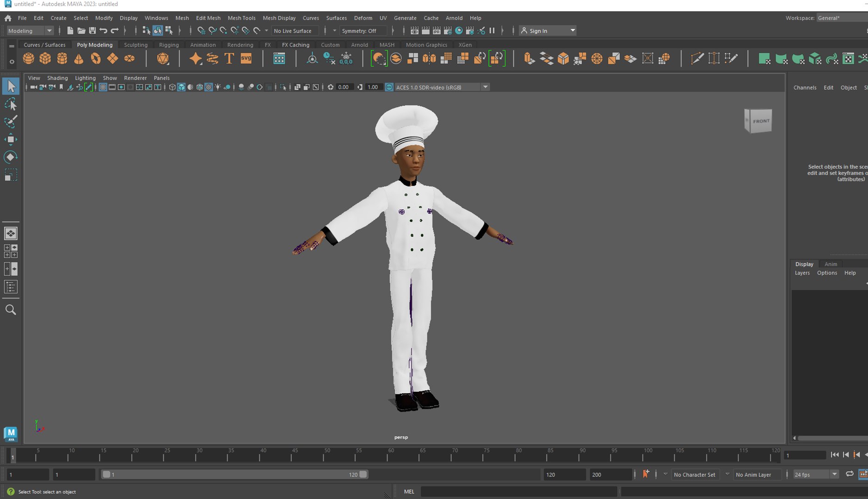Open the 24 fps frame rate dropdown

tap(815, 475)
